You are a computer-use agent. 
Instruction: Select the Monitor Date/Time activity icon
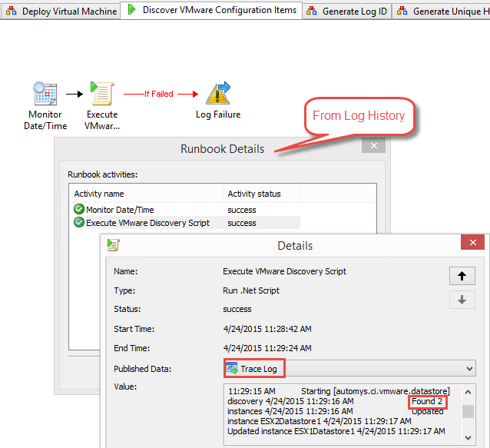coord(45,93)
